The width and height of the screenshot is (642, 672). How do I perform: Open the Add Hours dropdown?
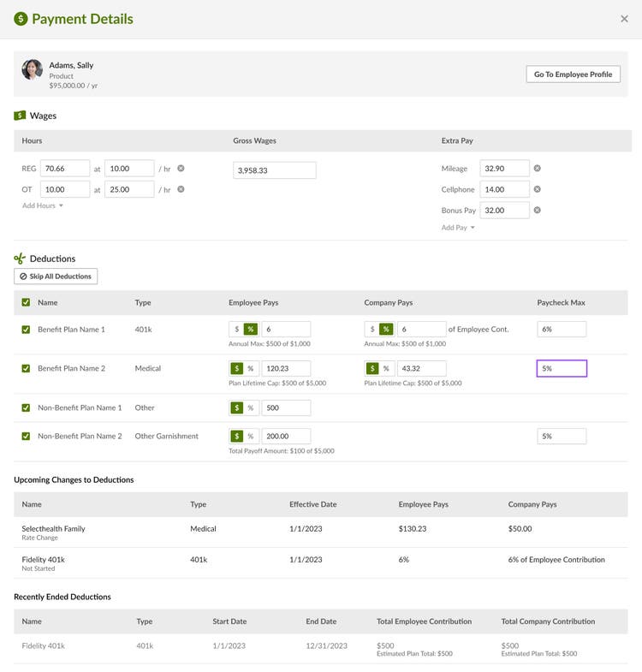click(x=43, y=205)
